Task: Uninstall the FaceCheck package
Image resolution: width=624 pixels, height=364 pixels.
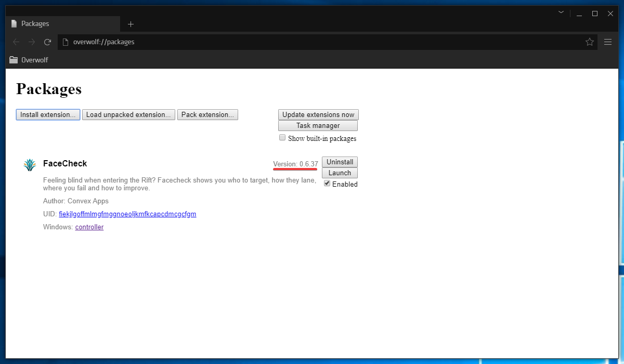Action: click(340, 162)
